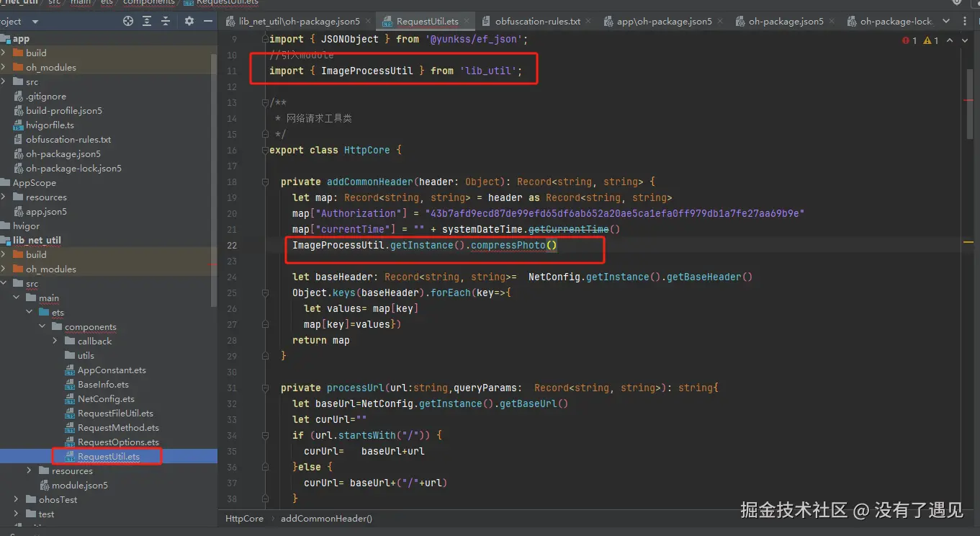Select RequestUtil.ets in project tree
The height and width of the screenshot is (536, 980).
pos(109,456)
